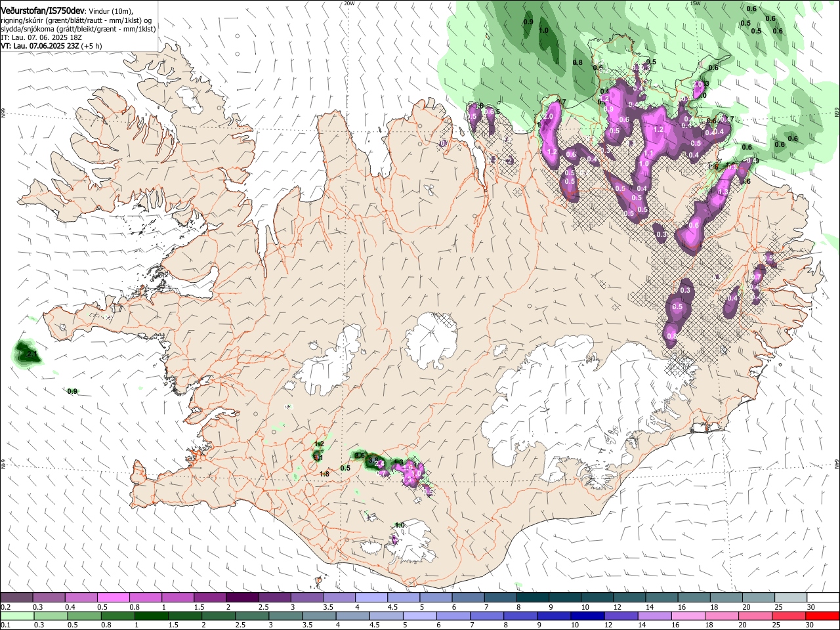The width and height of the screenshot is (840, 630).
Task: Click the 'rigning/skúrir' legend description line
Action: pyautogui.click(x=77, y=20)
